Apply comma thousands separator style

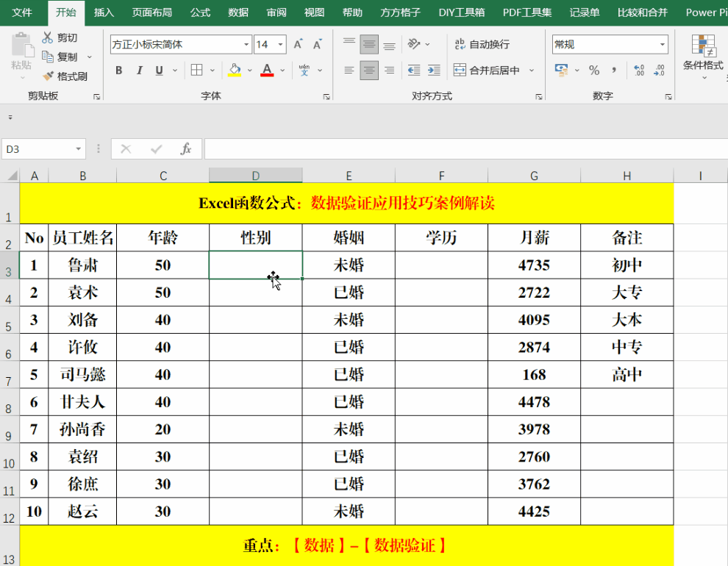click(x=614, y=71)
